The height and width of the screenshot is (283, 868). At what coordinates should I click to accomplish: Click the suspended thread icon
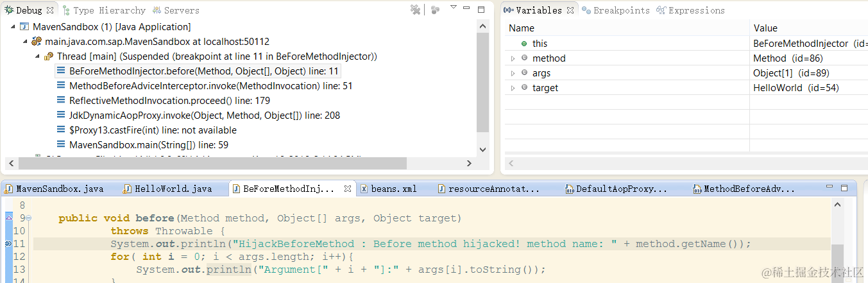[49, 56]
